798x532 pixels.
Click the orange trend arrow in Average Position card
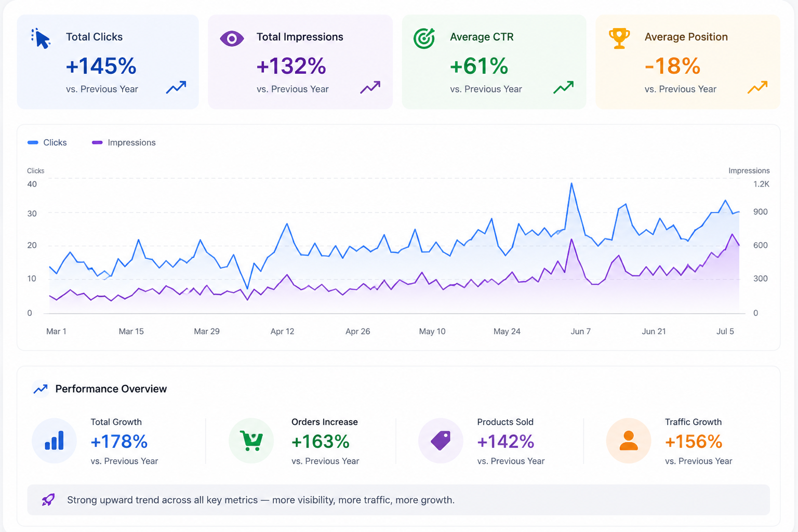pyautogui.click(x=757, y=87)
